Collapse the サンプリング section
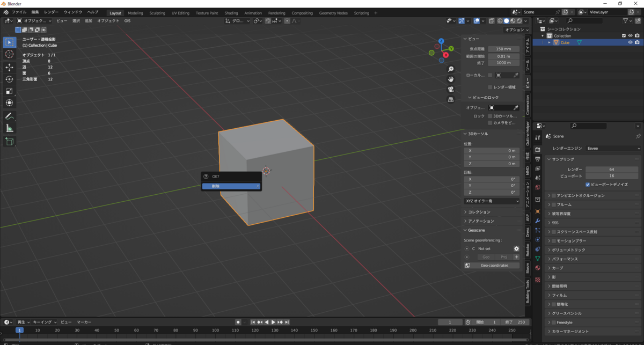The width and height of the screenshot is (644, 345). tap(563, 159)
